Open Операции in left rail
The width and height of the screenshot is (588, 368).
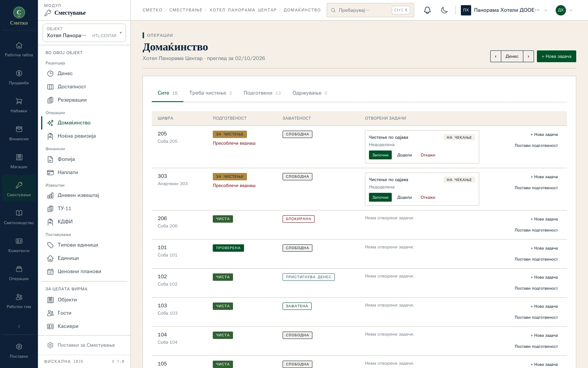(19, 273)
